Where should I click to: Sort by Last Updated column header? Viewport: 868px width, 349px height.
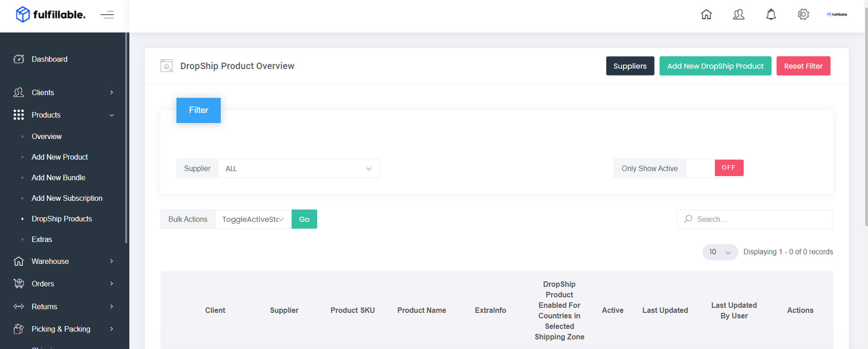coord(665,310)
